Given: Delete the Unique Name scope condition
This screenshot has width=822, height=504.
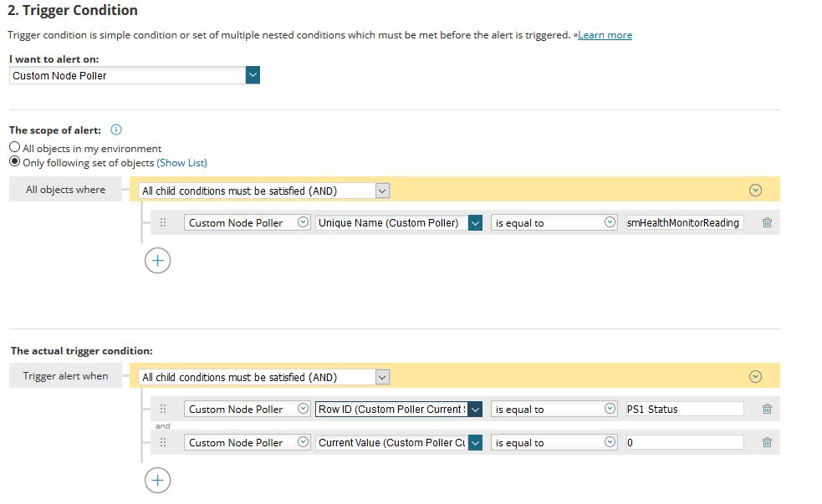Looking at the screenshot, I should [x=766, y=223].
